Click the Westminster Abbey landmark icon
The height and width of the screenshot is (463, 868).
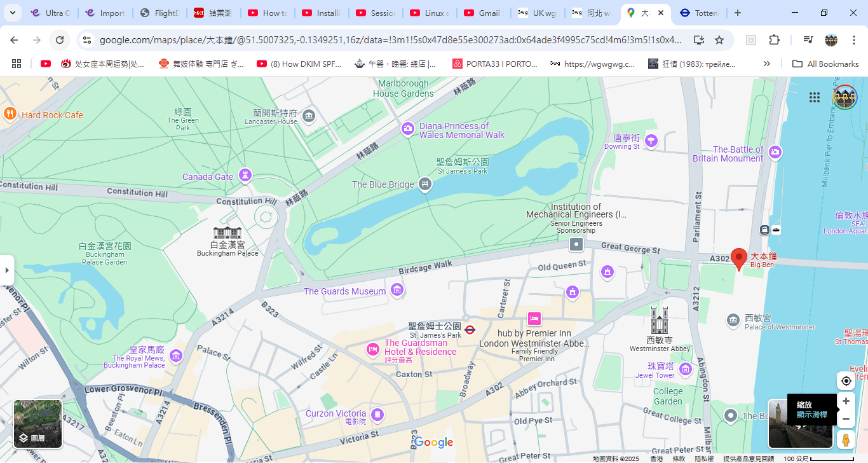[659, 320]
